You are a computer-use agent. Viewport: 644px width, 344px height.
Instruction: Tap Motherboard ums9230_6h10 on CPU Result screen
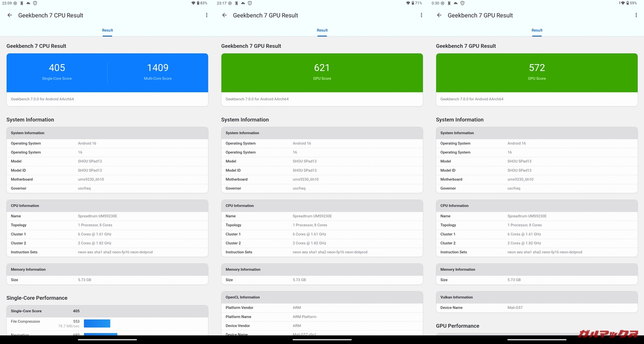pos(107,179)
